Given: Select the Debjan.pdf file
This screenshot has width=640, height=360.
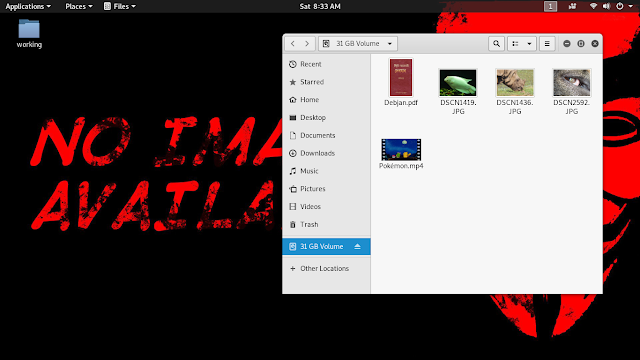Looking at the screenshot, I should (401, 83).
